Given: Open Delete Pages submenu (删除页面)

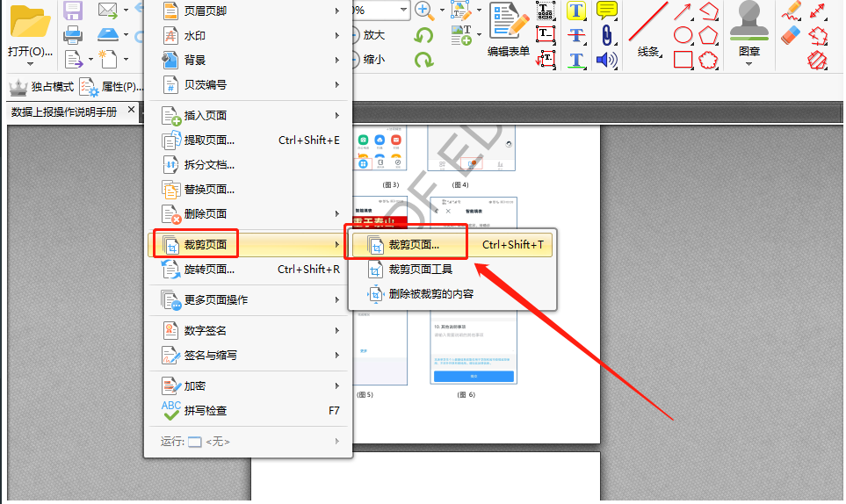Looking at the screenshot, I should click(250, 214).
